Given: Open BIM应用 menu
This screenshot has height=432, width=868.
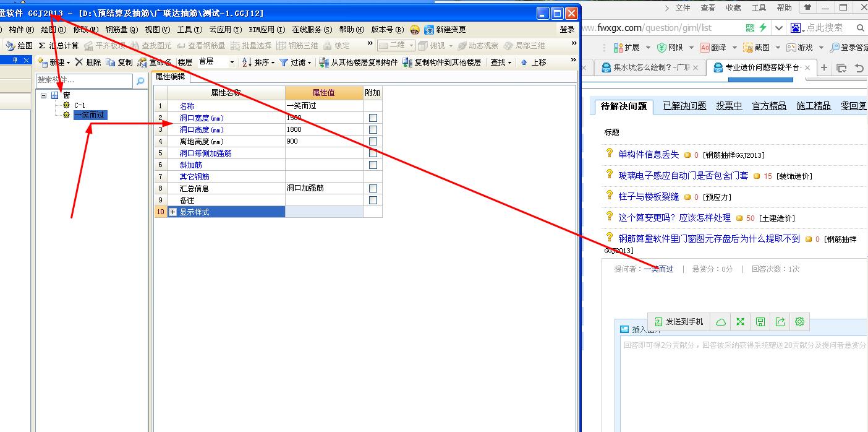Looking at the screenshot, I should tap(267, 29).
